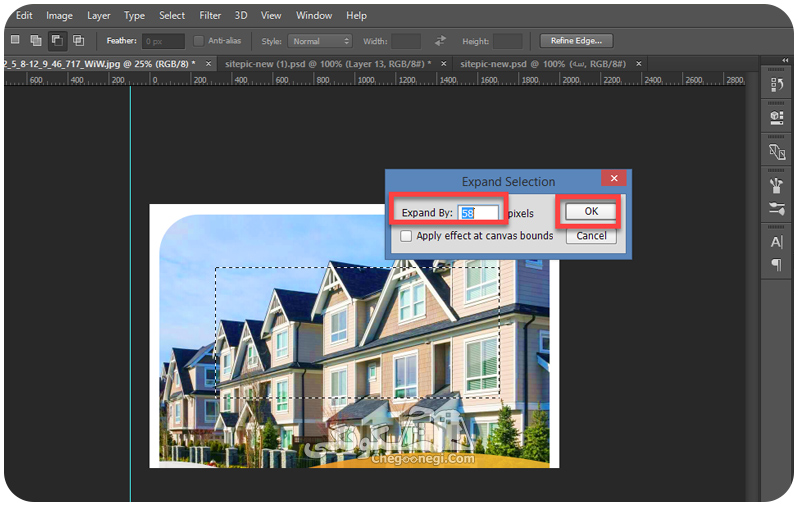Click Cancel in Expand Selection dialog
This screenshot has width=798, height=508.
click(591, 236)
